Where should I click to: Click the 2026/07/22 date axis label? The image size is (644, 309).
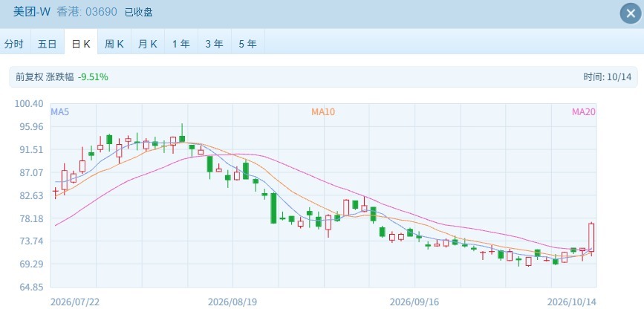click(75, 302)
